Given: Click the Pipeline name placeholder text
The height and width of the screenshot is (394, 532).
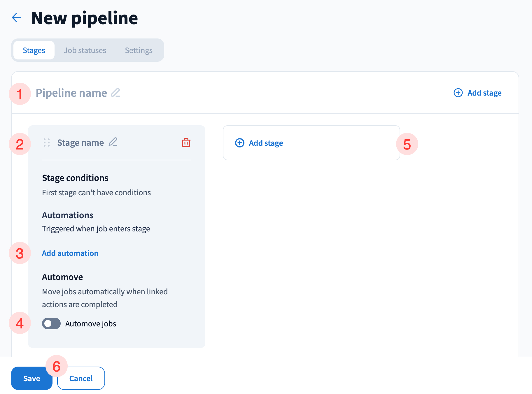Looking at the screenshot, I should click(71, 93).
